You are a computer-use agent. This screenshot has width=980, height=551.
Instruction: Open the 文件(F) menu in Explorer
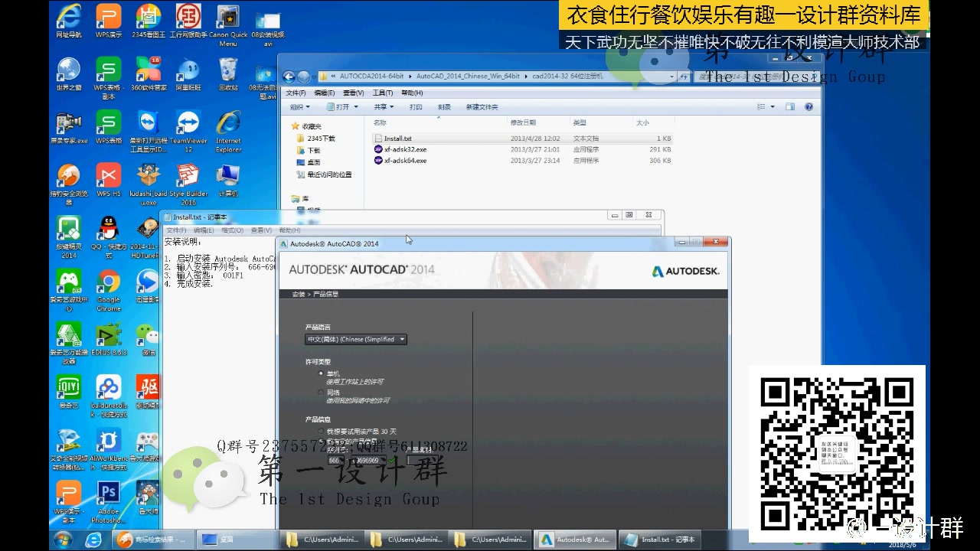point(296,93)
